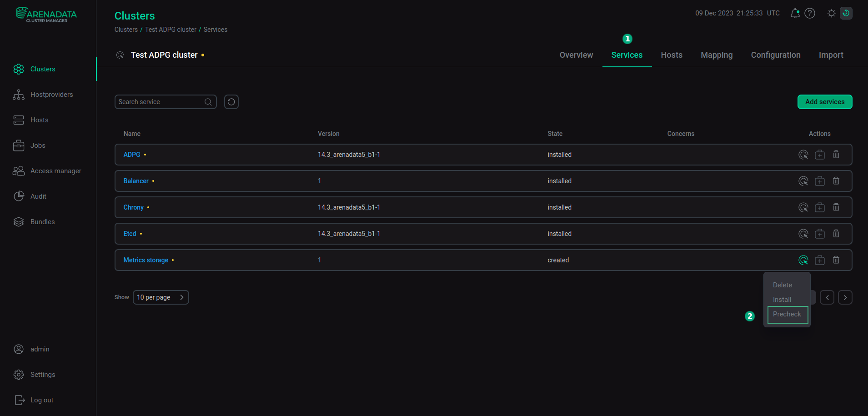Switch to the Services tab
The width and height of the screenshot is (868, 416).
(x=627, y=55)
